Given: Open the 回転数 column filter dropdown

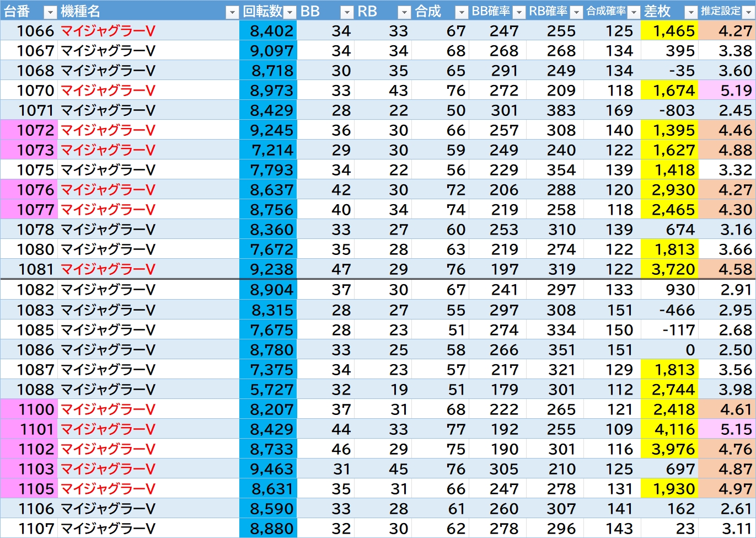Looking at the screenshot, I should (x=290, y=12).
